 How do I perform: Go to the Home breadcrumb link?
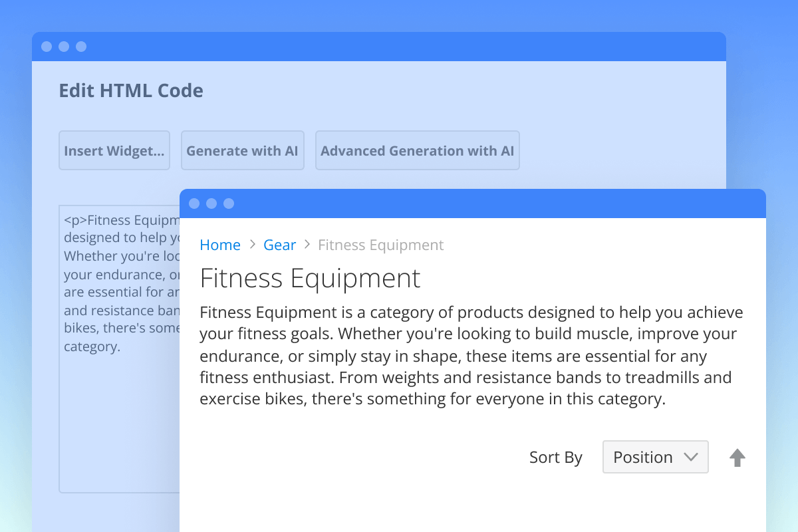(x=220, y=245)
